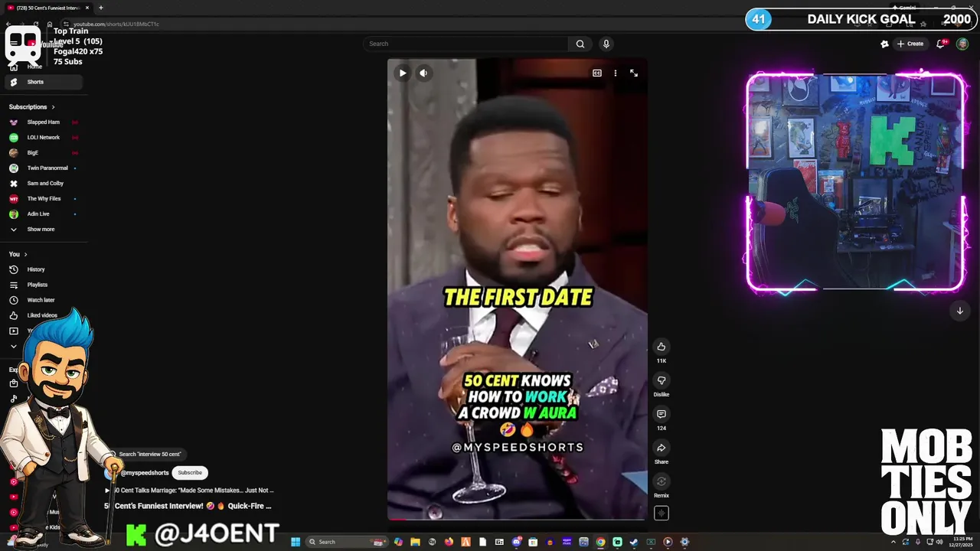Search with voice microphone
This screenshot has height=551, width=980.
606,44
